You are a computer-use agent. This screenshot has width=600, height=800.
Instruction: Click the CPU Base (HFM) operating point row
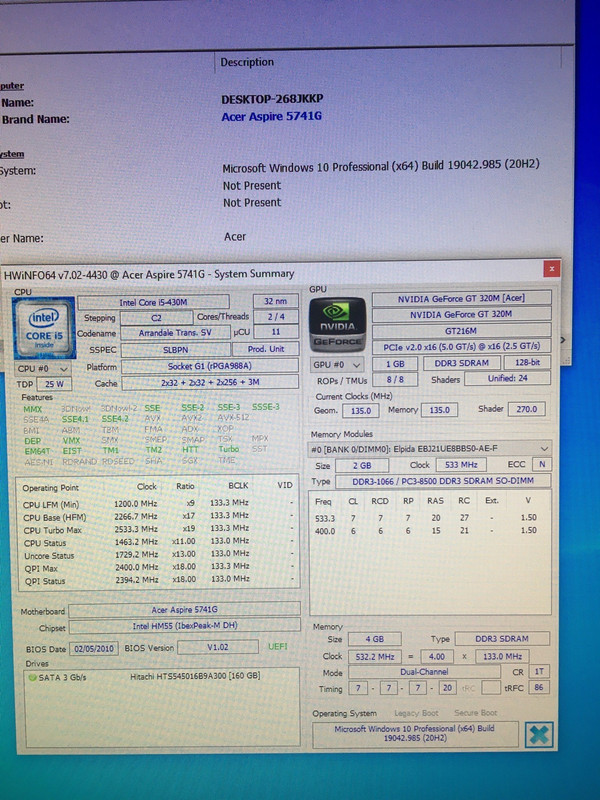tap(158, 517)
